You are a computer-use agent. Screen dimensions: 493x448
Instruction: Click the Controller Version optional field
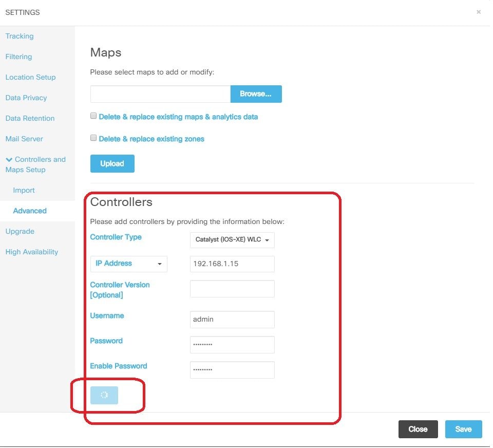coord(232,289)
